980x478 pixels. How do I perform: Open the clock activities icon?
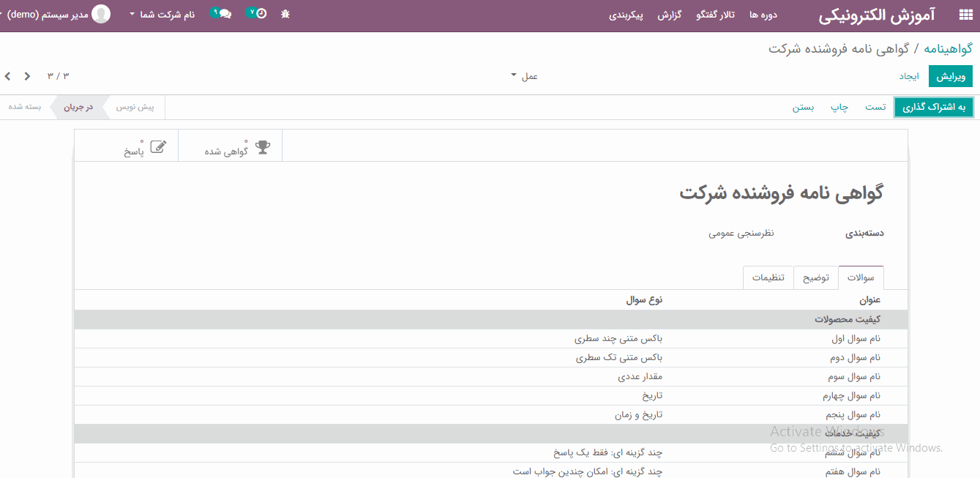261,14
